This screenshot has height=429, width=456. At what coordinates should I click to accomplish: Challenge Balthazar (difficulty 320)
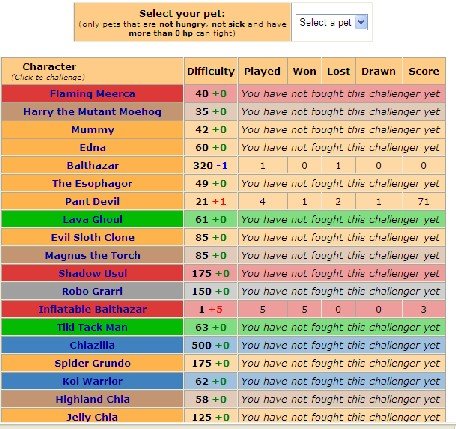93,166
